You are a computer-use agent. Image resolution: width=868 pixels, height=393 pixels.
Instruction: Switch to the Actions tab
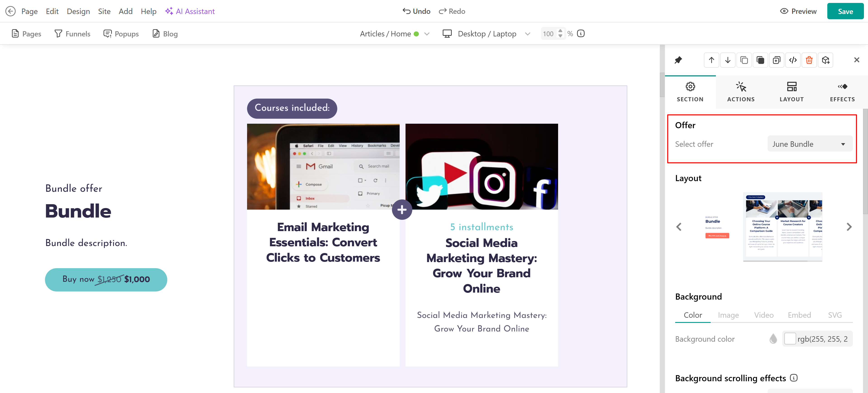click(741, 92)
